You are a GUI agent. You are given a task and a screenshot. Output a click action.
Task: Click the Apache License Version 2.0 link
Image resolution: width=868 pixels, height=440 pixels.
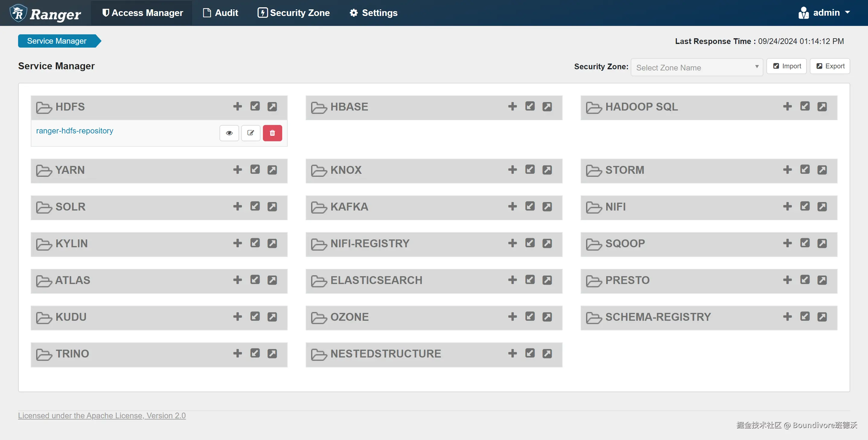102,415
